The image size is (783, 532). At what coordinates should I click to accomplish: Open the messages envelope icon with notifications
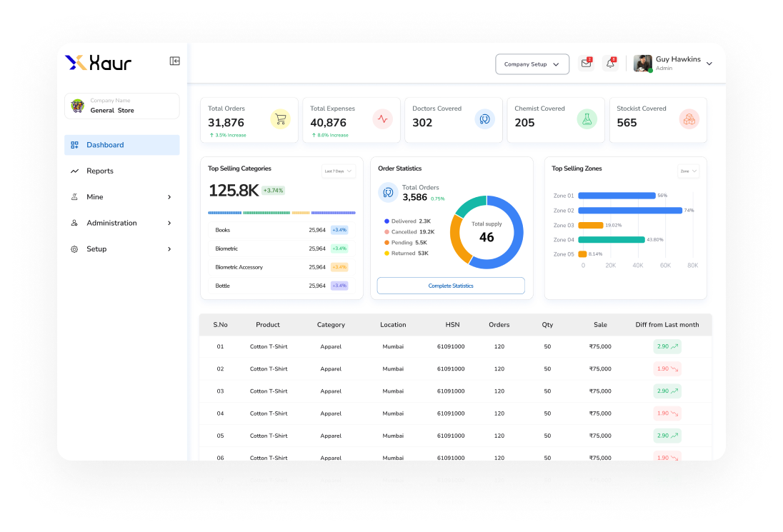point(586,64)
